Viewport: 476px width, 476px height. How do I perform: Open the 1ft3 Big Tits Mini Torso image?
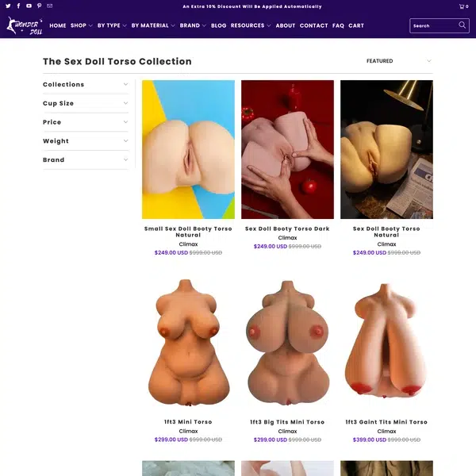(287, 343)
